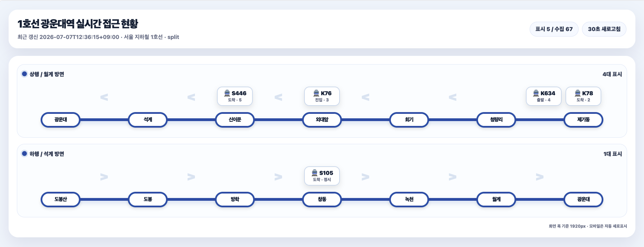Click the 월계 station in lower line

pyautogui.click(x=496, y=199)
